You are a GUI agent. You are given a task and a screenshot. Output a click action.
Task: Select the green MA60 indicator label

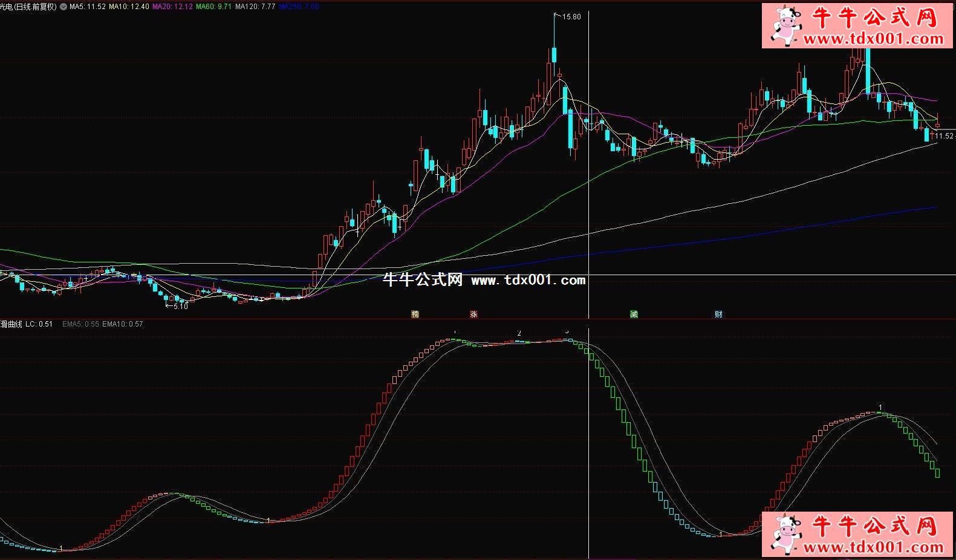pyautogui.click(x=213, y=7)
